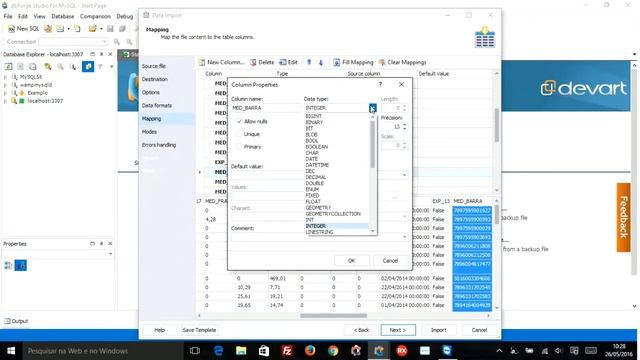Open FileZilla from the taskbar

(x=287, y=351)
